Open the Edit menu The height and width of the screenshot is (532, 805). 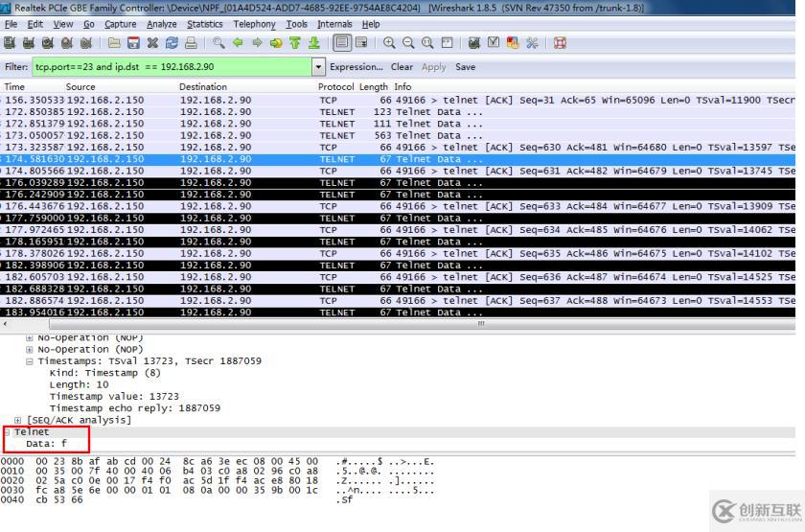[34, 24]
